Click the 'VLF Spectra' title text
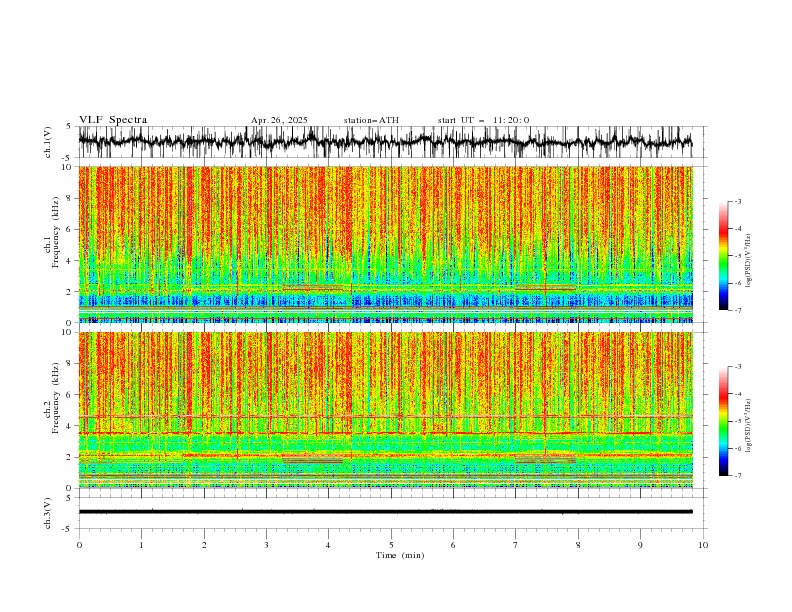792x612 pixels. point(113,120)
